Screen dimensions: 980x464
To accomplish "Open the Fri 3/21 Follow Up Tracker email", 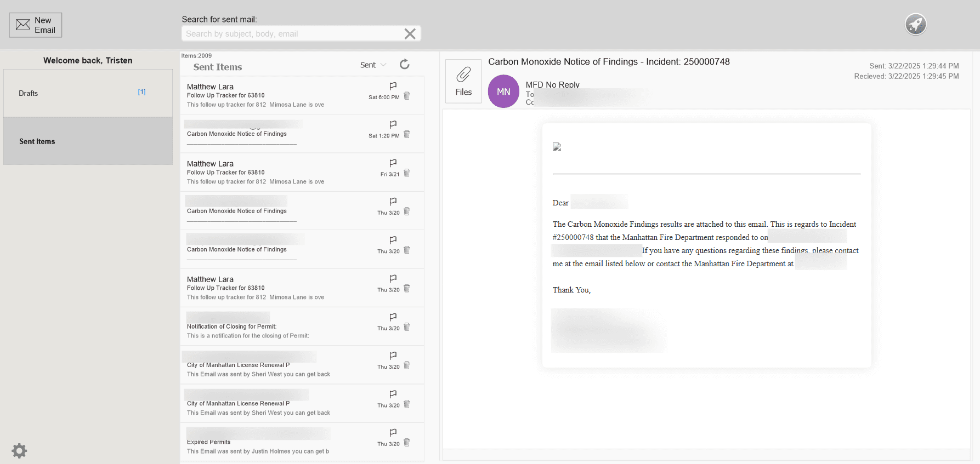I will click(x=302, y=173).
